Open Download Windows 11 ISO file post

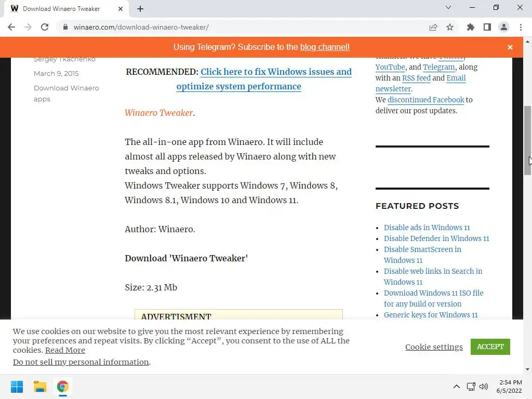[434, 298]
